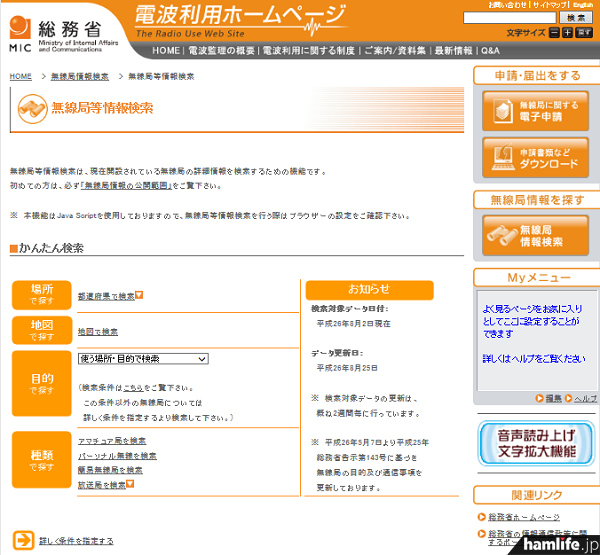
Task: Select Q&A in the navigation bar
Action: (490, 50)
